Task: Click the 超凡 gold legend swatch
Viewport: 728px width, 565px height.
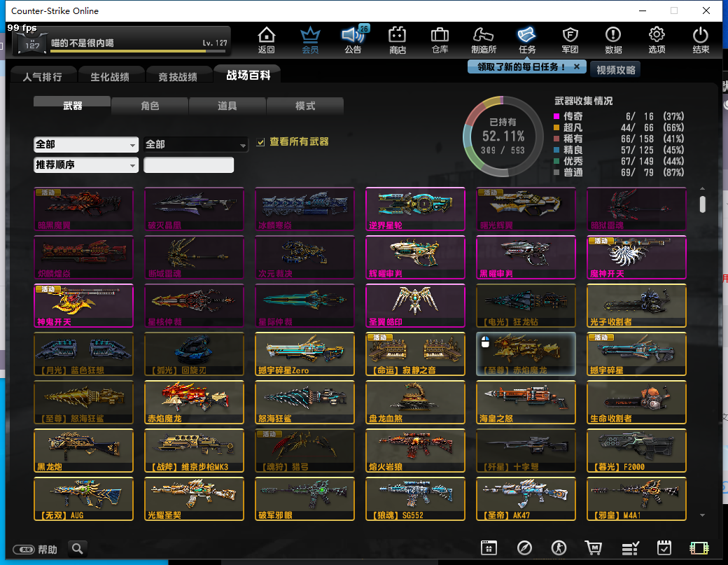Action: click(x=556, y=127)
